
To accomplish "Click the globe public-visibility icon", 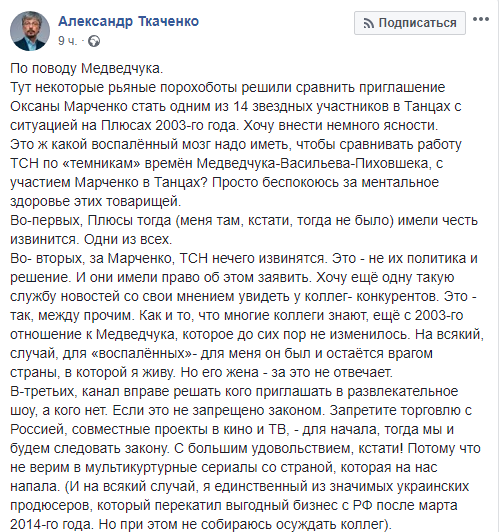I will click(x=94, y=41).
